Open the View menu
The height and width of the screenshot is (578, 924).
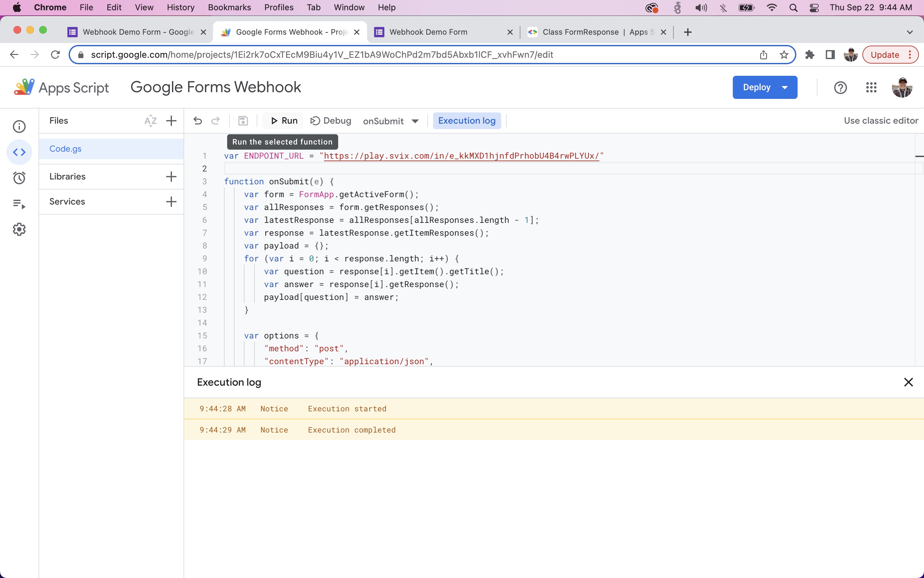pos(144,8)
